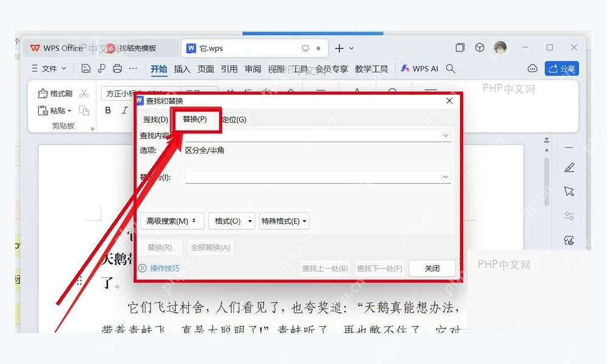607x364 pixels.
Task: Switch to the 定位(G) tab
Action: click(234, 120)
